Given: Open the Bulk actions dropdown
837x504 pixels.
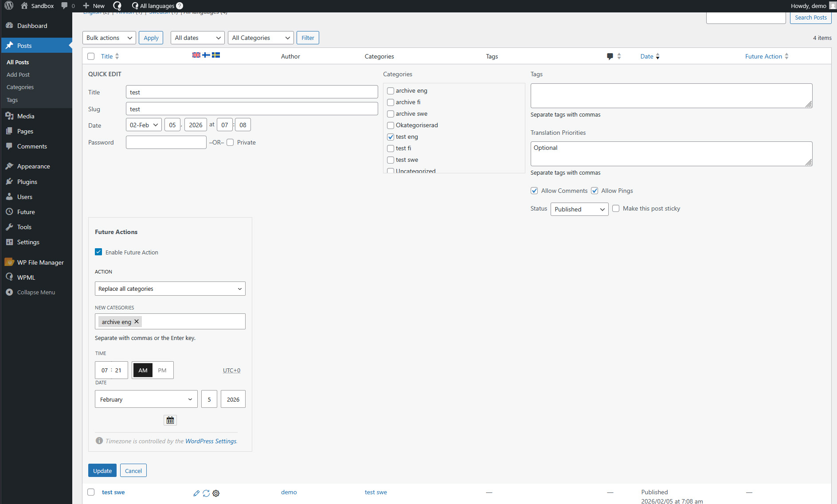Looking at the screenshot, I should 109,38.
